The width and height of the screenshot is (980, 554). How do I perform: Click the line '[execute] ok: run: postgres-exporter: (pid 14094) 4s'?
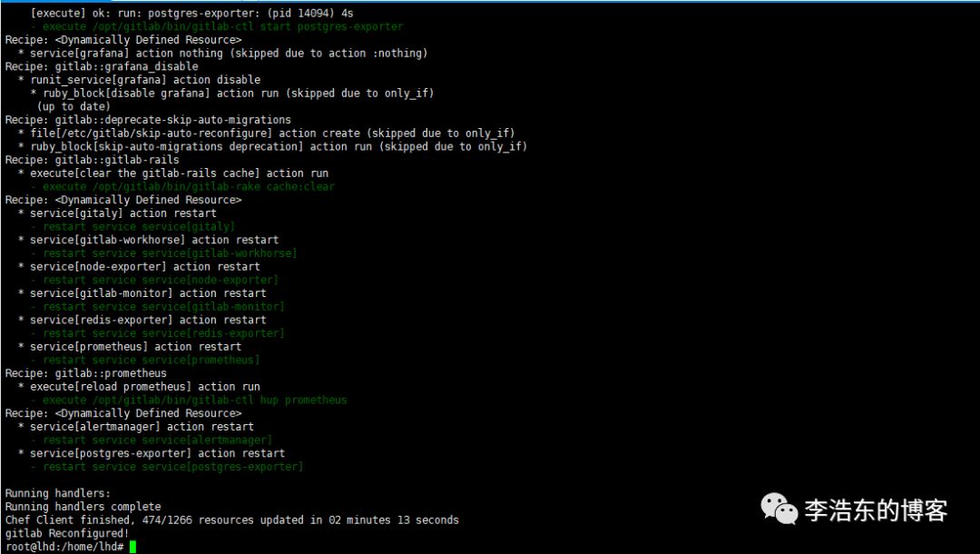coord(191,13)
